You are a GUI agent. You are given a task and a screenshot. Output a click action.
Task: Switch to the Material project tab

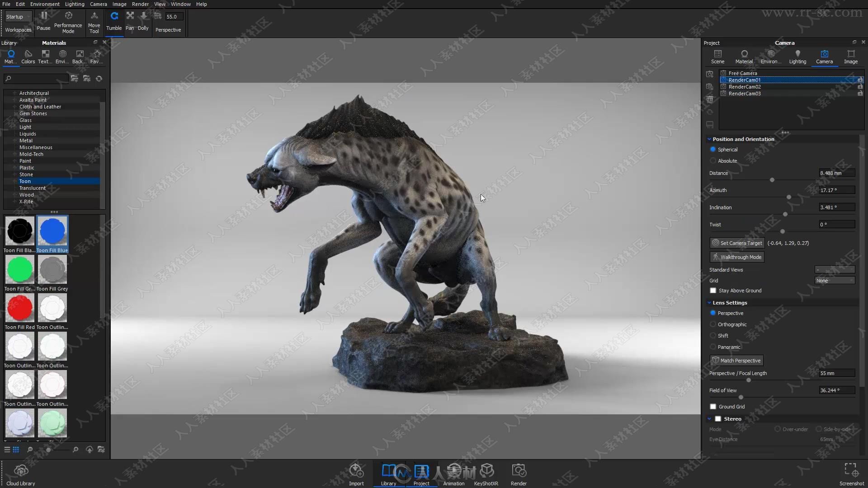pyautogui.click(x=744, y=57)
